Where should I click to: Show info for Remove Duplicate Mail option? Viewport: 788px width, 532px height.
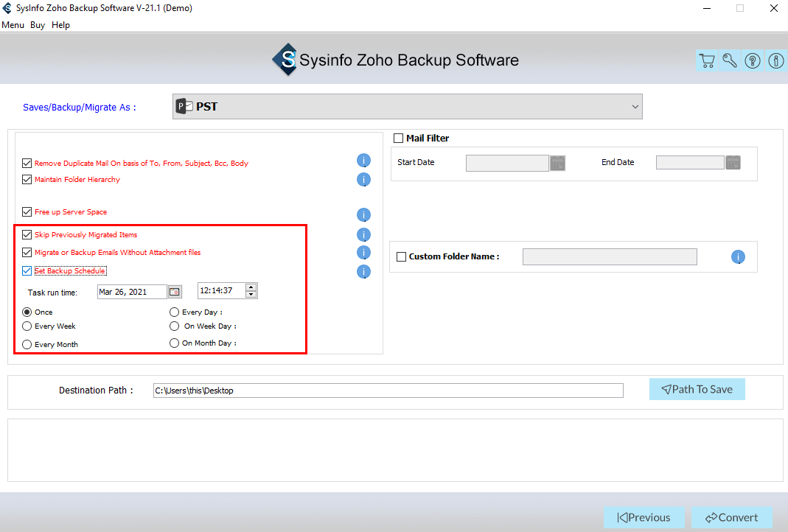click(x=364, y=161)
